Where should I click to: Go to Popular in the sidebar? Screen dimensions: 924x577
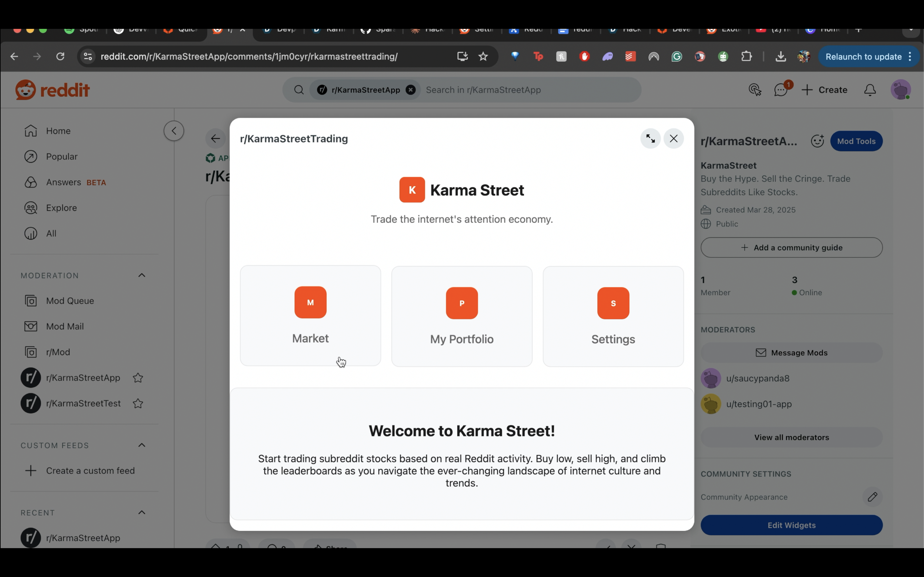62,156
